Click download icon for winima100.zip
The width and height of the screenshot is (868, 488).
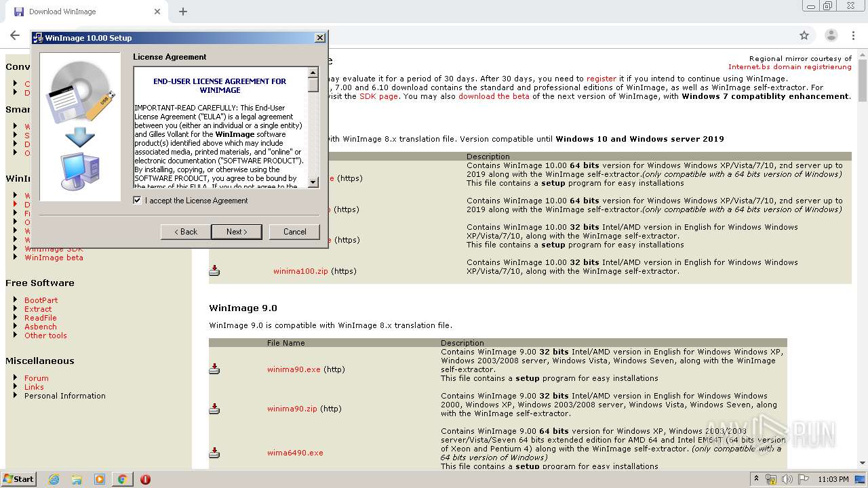click(214, 271)
